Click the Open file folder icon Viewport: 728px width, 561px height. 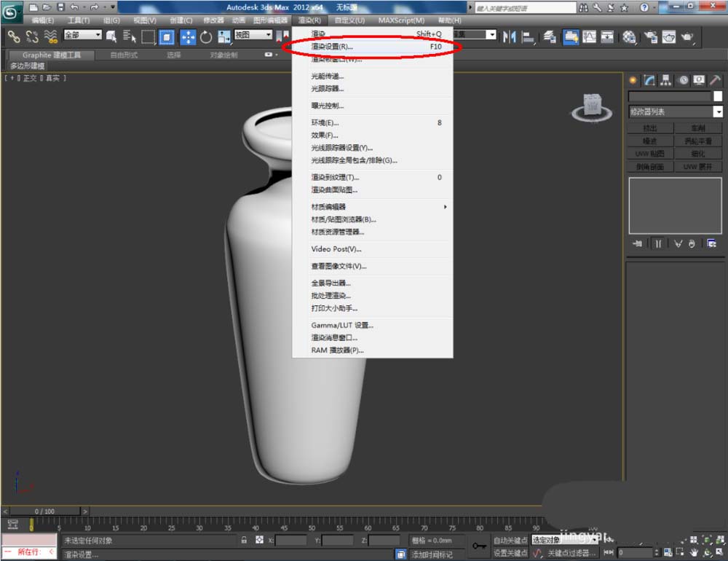(x=47, y=7)
